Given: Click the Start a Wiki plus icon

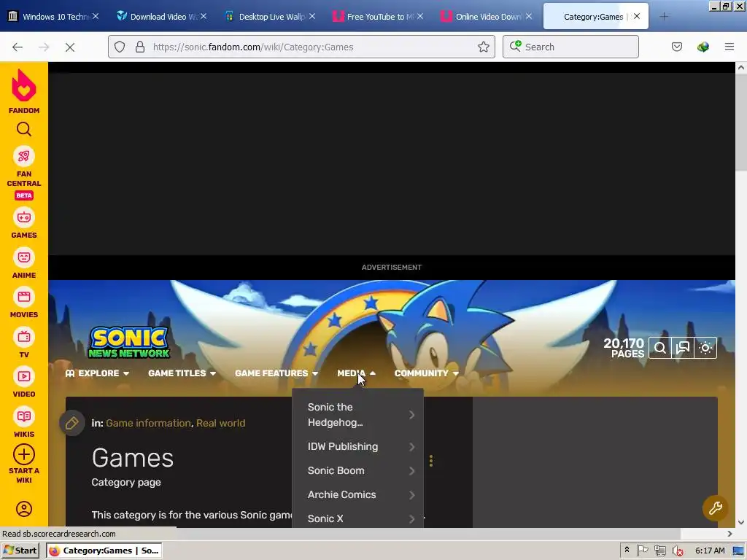Looking at the screenshot, I should pos(24,455).
